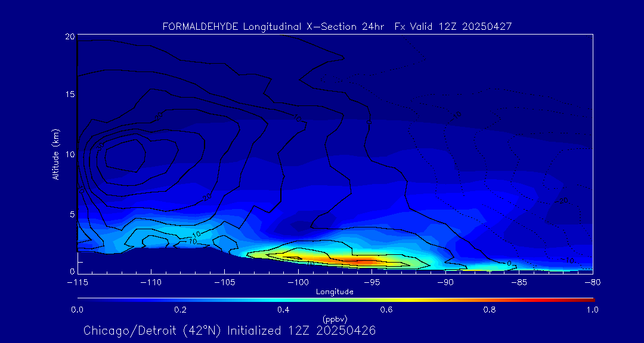
Task: Click the longitude tick label '−90'
Action: 445,283
